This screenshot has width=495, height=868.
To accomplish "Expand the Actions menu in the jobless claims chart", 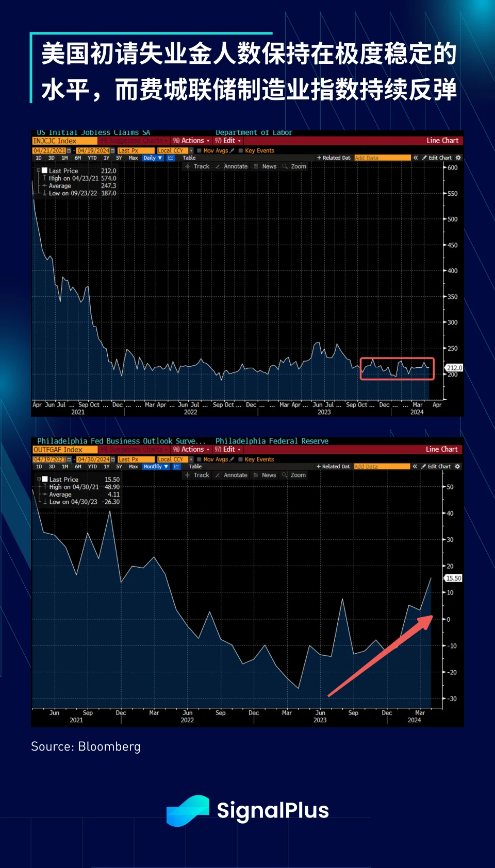I will pos(191,141).
